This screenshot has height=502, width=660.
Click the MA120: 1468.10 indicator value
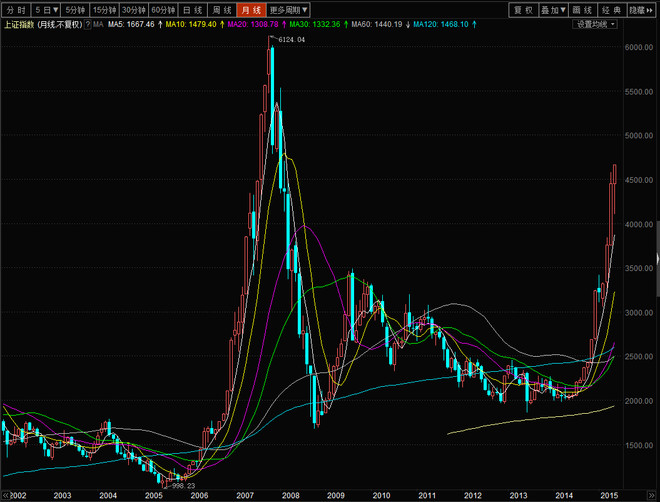pos(441,24)
